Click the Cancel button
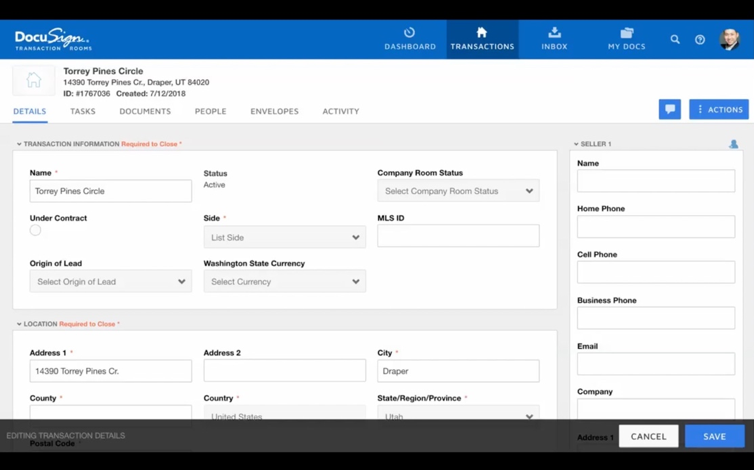The image size is (754, 470). (x=648, y=436)
